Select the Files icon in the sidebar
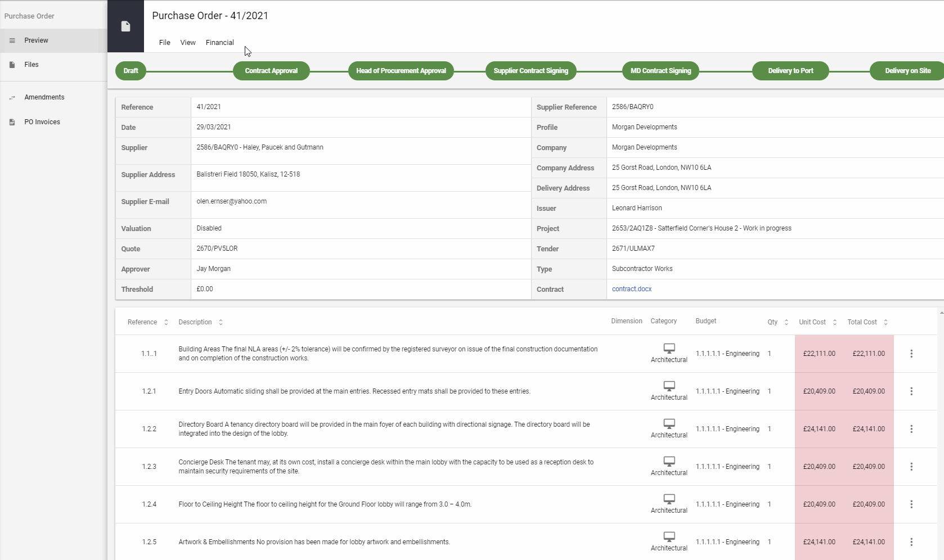This screenshot has height=560, width=944. [x=12, y=64]
